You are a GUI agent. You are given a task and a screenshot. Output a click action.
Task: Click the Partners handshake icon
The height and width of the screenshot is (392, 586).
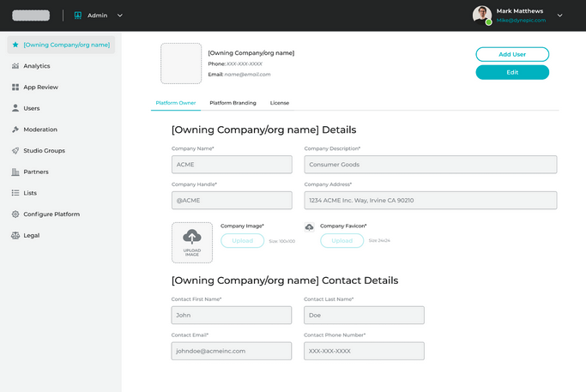[x=15, y=172]
